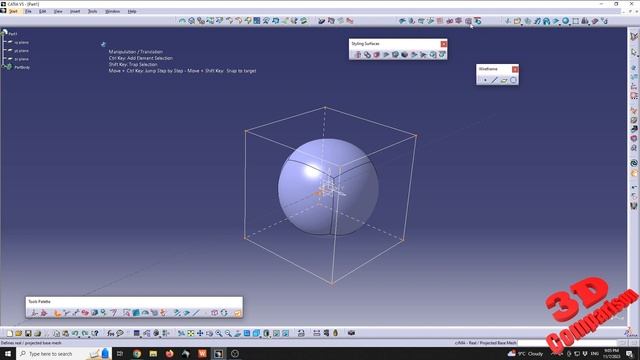
Task: Click the Swap Visible Space icon
Action: [x=285, y=333]
